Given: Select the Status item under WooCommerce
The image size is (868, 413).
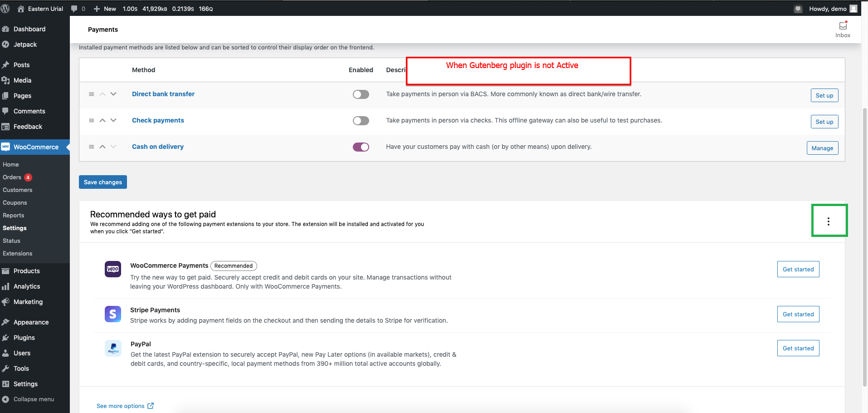Looking at the screenshot, I should (11, 241).
